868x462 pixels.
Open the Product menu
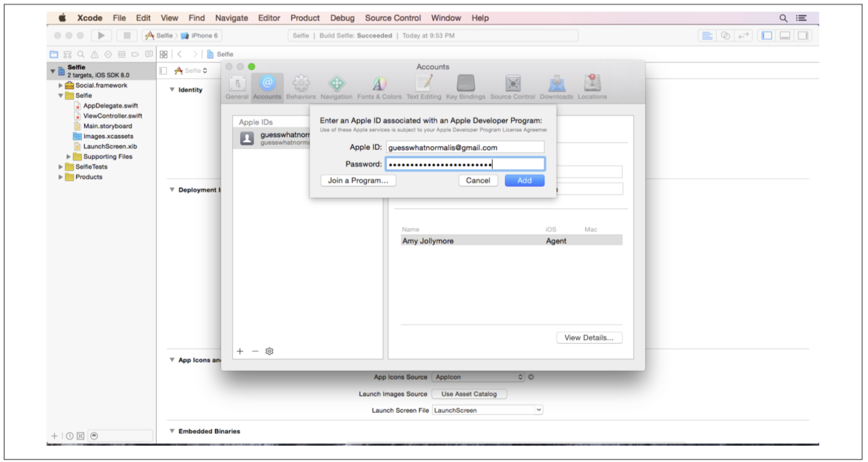(x=304, y=18)
